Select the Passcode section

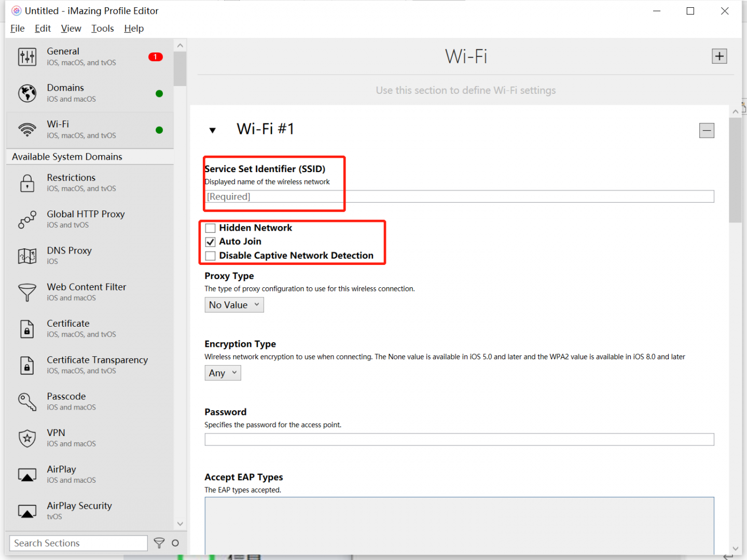[x=90, y=402]
